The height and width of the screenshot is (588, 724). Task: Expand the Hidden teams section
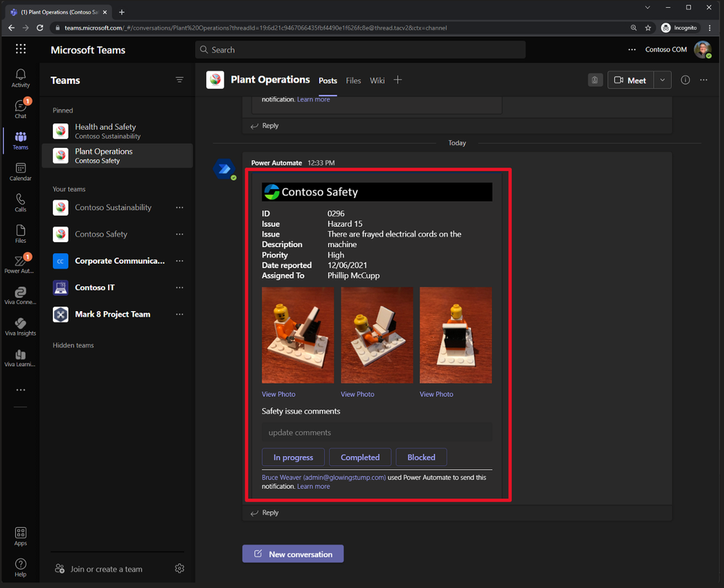coord(73,345)
